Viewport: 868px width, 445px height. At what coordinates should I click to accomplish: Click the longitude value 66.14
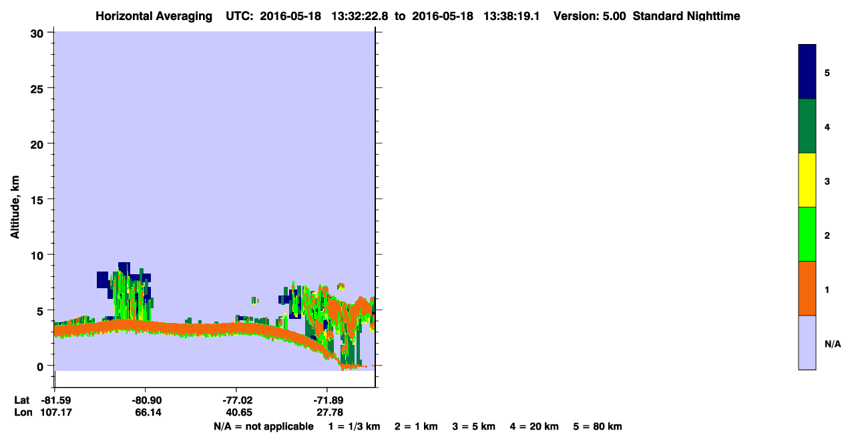(148, 412)
